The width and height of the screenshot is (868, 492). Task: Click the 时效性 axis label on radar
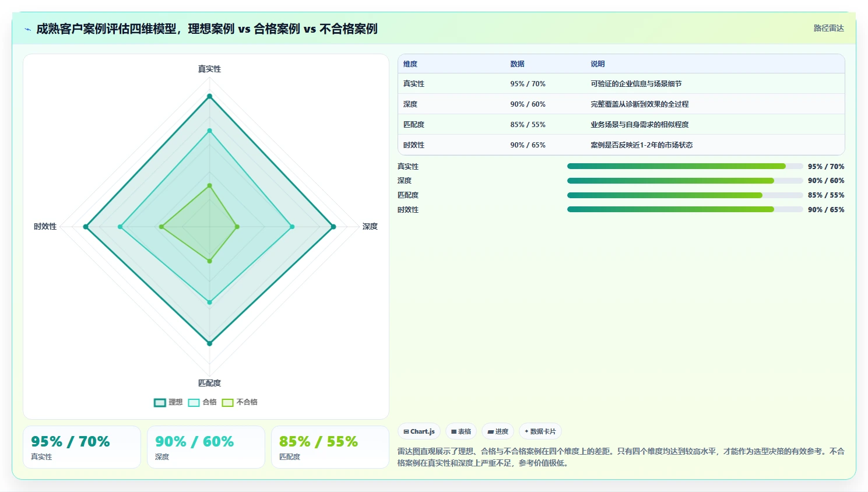(x=45, y=226)
